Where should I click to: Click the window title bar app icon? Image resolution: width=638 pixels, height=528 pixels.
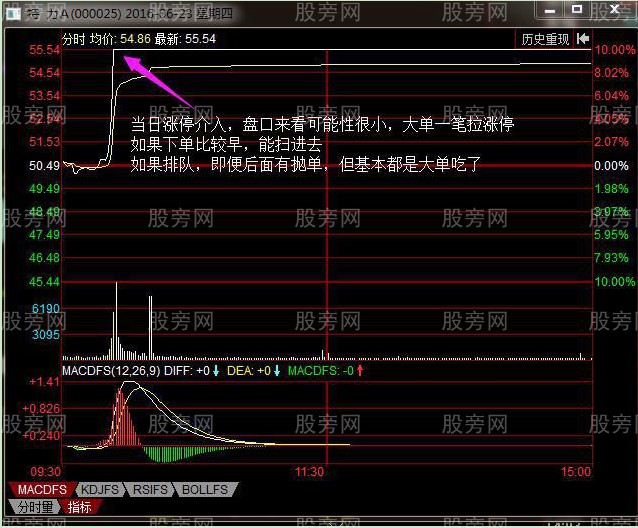(13, 14)
